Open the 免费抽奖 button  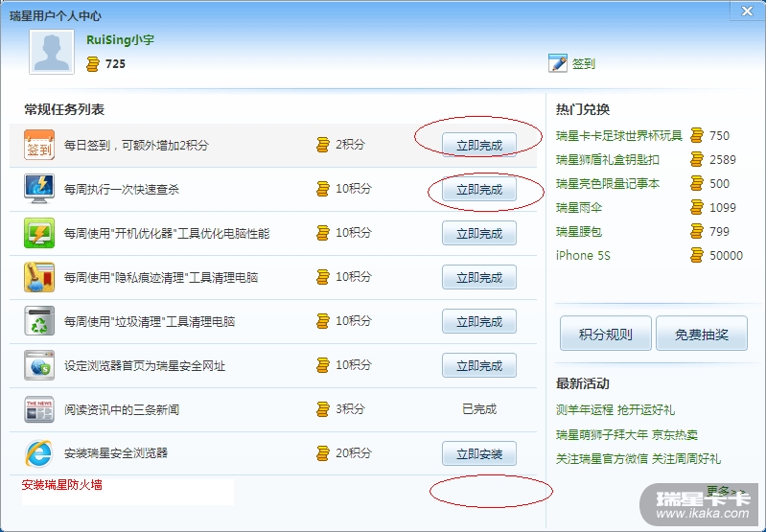tap(702, 334)
